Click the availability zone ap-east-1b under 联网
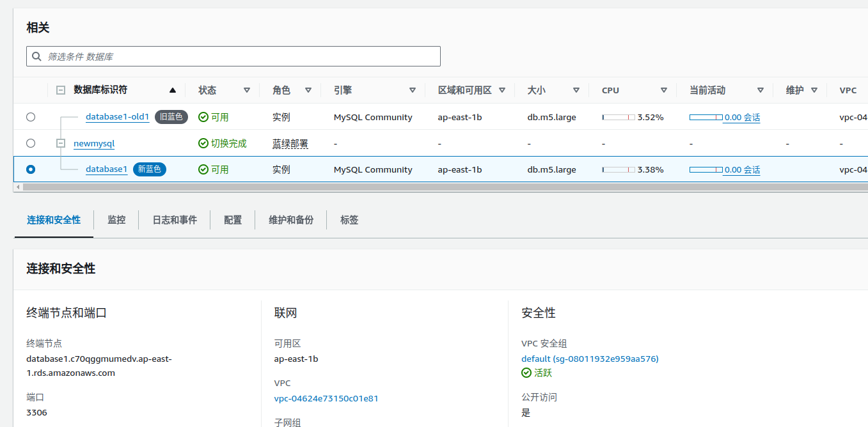Image resolution: width=868 pixels, height=427 pixels. (296, 359)
